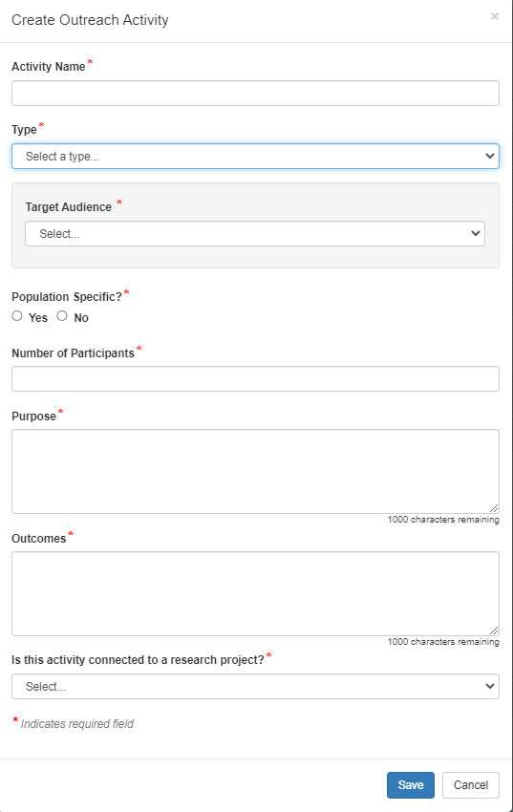Open the research project connection dropdown

[x=255, y=687]
